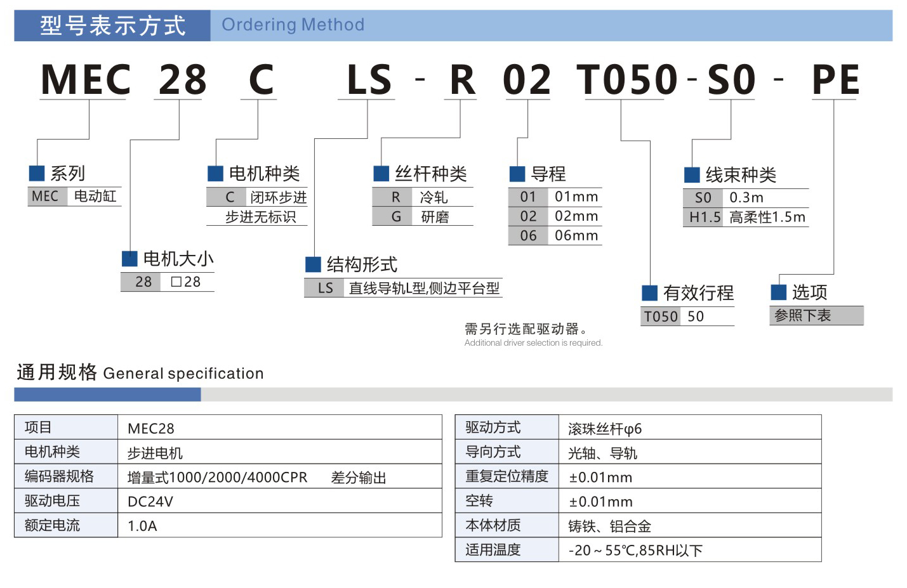
Task: Click the '冷轧' screw type entry
Action: pos(434,197)
